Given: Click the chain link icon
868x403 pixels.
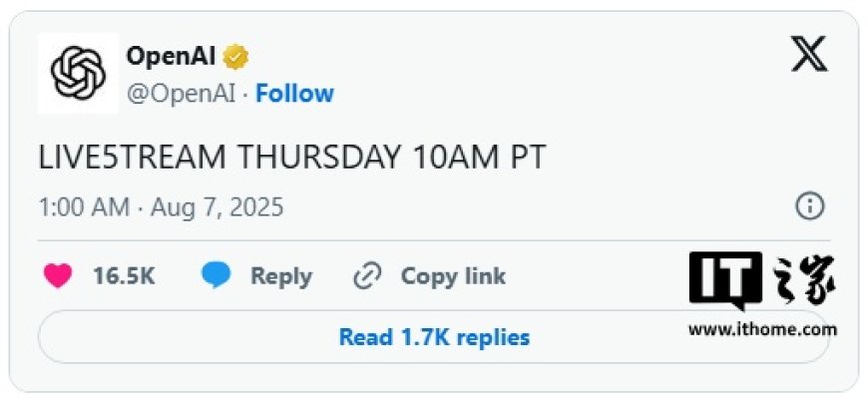Looking at the screenshot, I should 367,276.
